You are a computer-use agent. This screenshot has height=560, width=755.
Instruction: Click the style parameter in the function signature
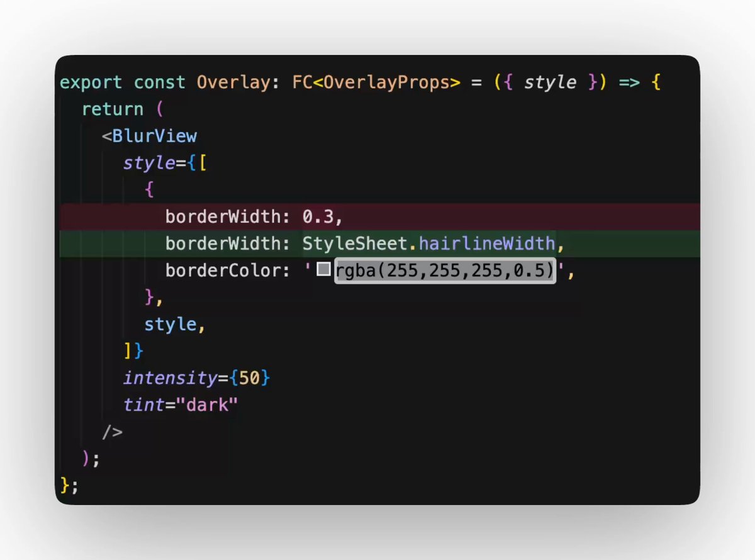pos(551,82)
